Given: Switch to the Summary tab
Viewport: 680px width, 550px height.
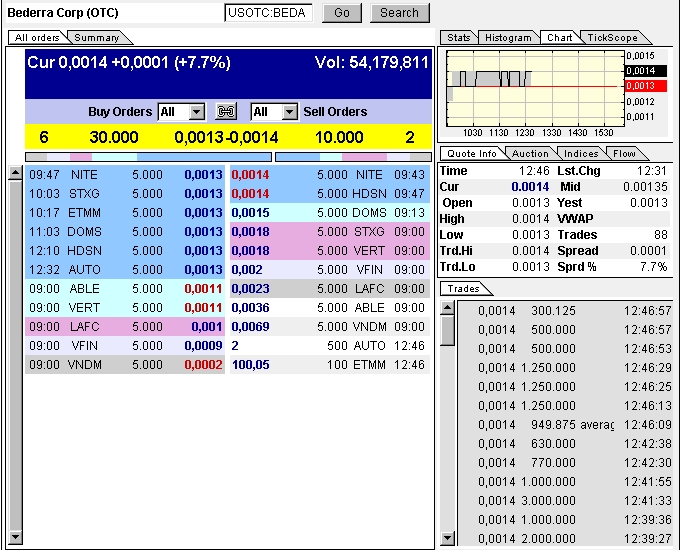Looking at the screenshot, I should tap(97, 38).
